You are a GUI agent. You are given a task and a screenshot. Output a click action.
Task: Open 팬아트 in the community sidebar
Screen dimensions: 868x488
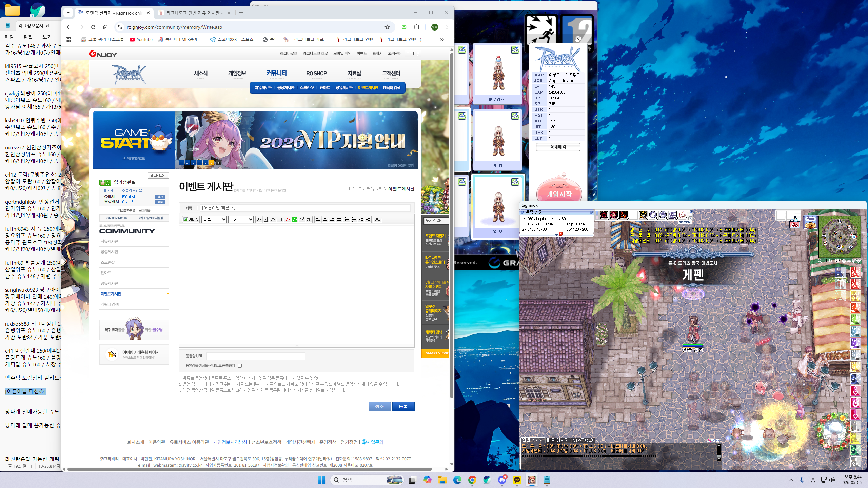pyautogui.click(x=106, y=273)
